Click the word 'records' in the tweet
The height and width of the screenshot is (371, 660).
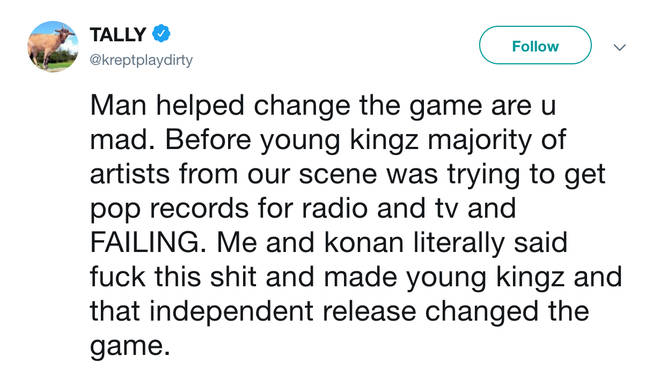coord(199,208)
